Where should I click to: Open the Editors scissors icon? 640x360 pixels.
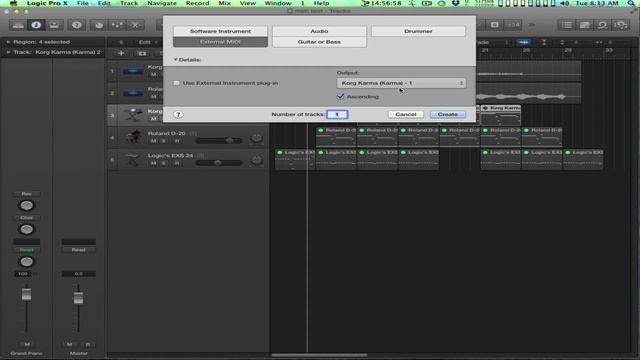pyautogui.click(x=135, y=25)
